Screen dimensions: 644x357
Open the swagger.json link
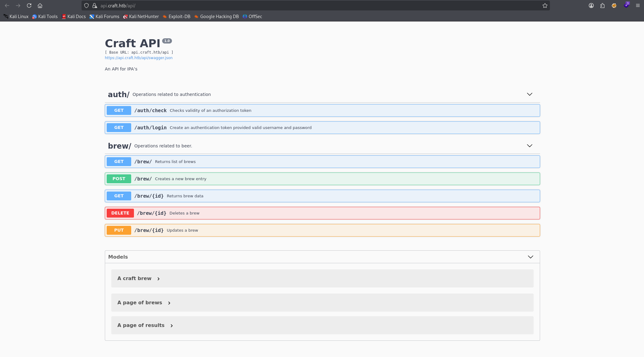[139, 58]
